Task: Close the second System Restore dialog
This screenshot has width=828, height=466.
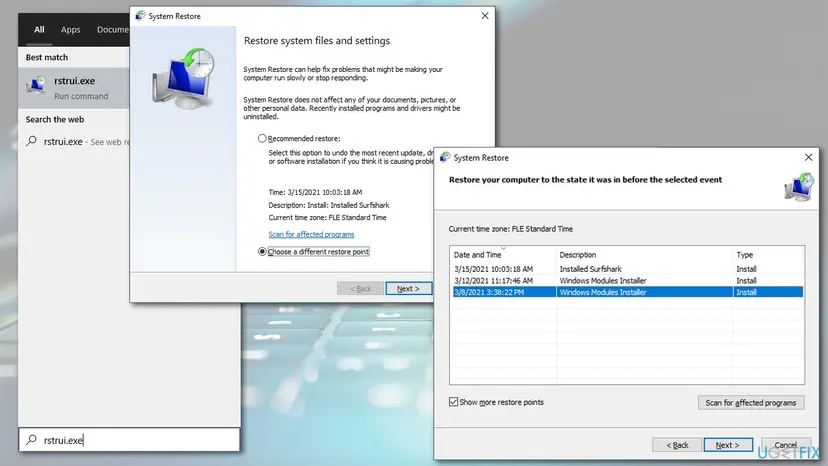Action: pos(808,157)
